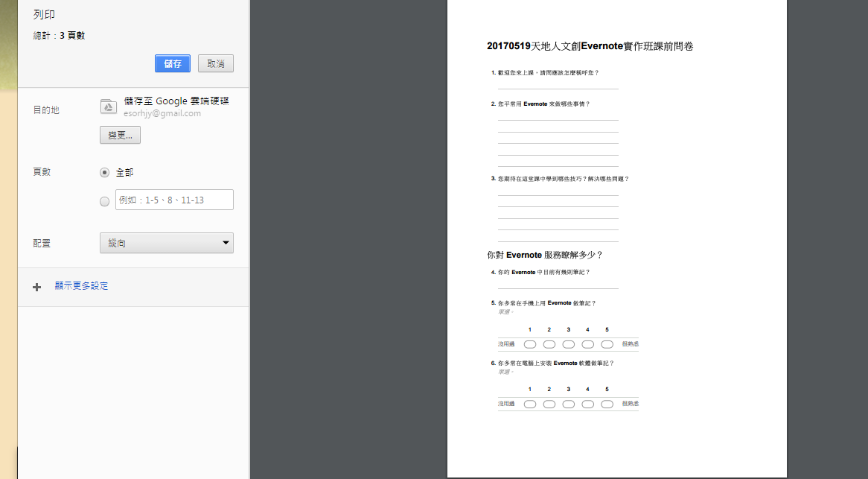Click the preview title 20170519天地人文創Evernote實作班課前問卷

click(x=590, y=46)
